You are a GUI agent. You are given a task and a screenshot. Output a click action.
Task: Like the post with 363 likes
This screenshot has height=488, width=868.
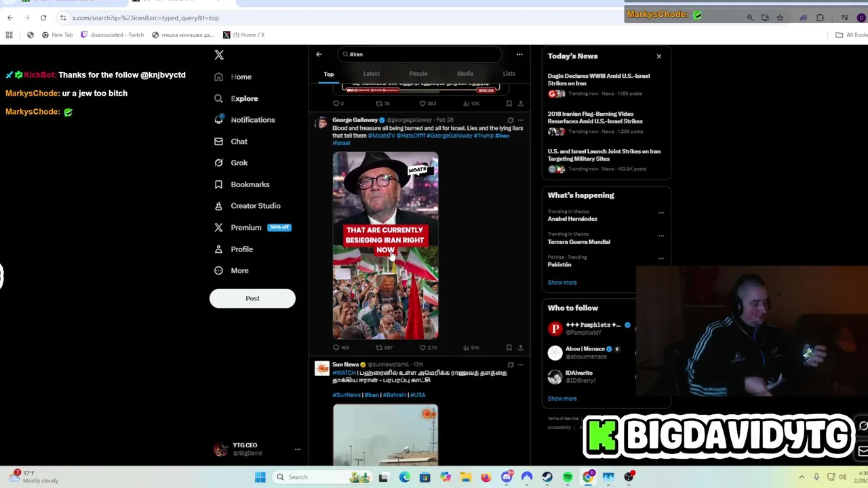tap(422, 103)
